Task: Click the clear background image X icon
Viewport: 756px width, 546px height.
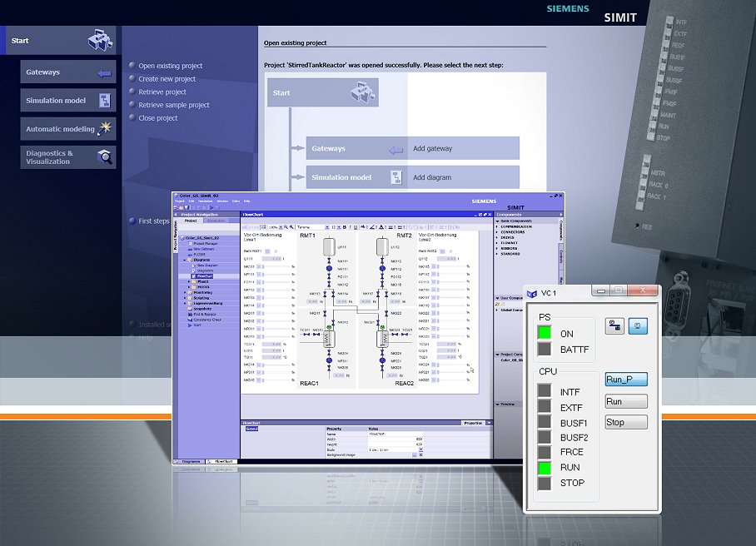Action: 421,454
